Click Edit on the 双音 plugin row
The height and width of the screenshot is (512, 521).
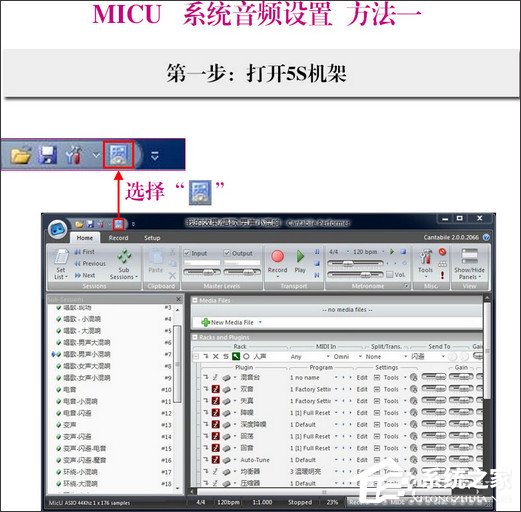362,389
